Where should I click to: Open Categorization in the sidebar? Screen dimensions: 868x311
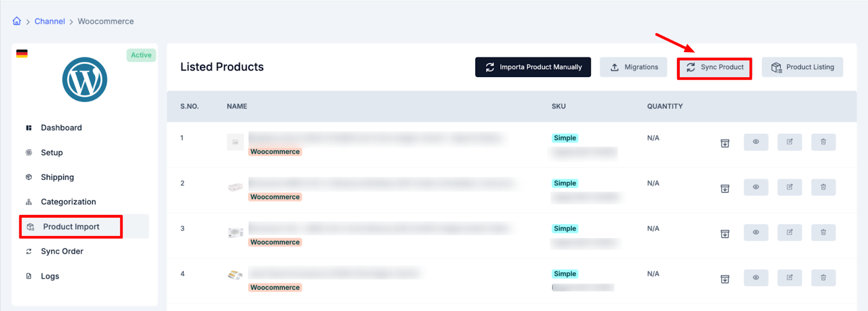coord(68,202)
